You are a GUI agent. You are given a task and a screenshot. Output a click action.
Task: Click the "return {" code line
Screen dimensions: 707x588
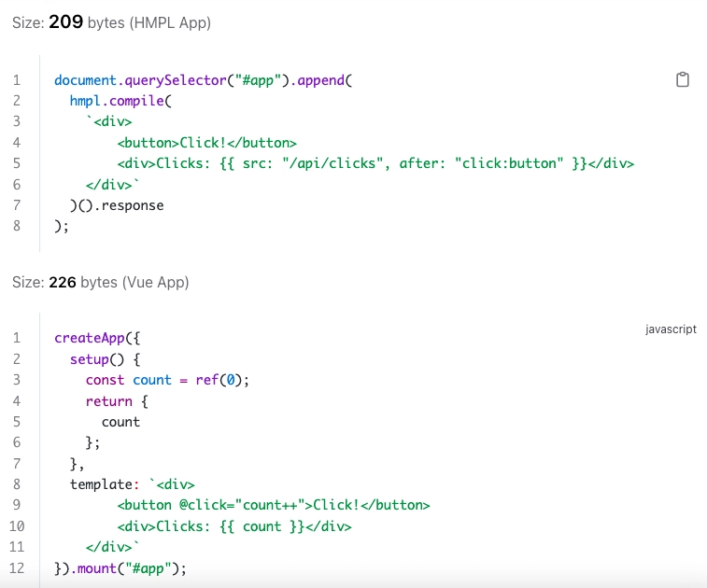click(x=117, y=401)
